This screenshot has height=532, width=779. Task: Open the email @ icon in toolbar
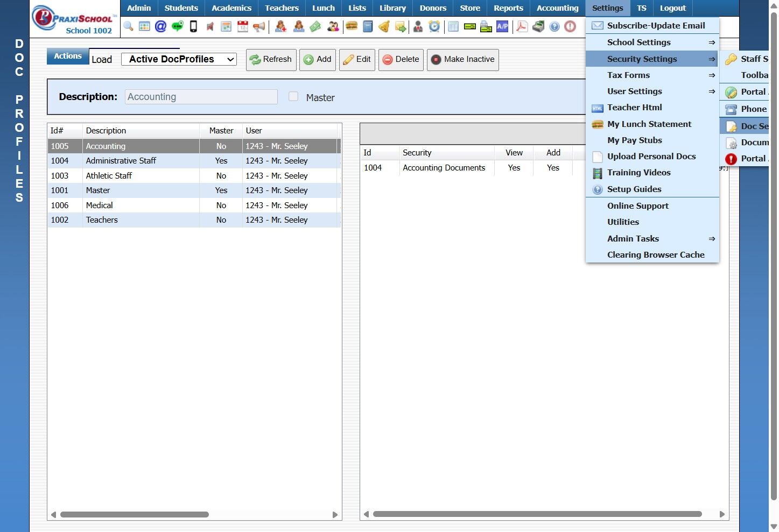click(160, 26)
